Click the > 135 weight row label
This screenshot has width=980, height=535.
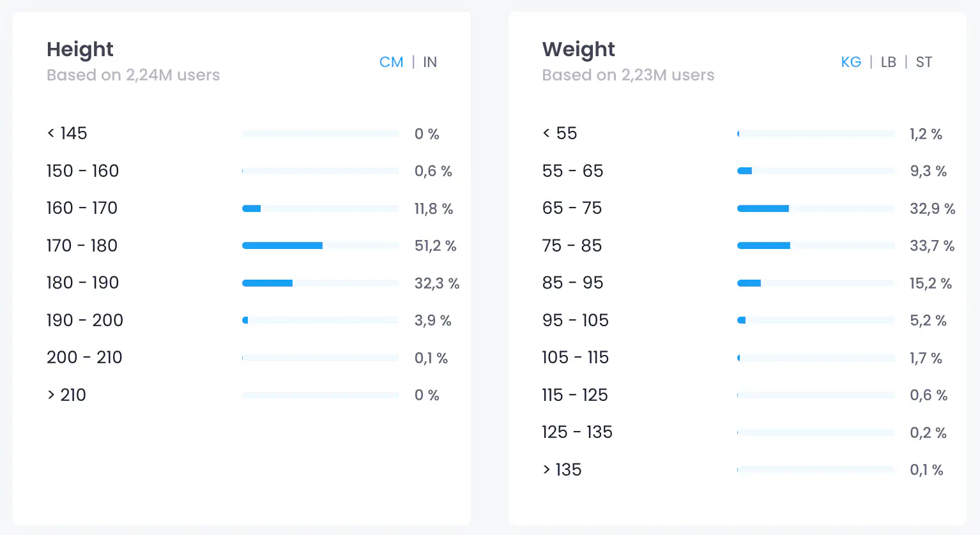coord(562,470)
